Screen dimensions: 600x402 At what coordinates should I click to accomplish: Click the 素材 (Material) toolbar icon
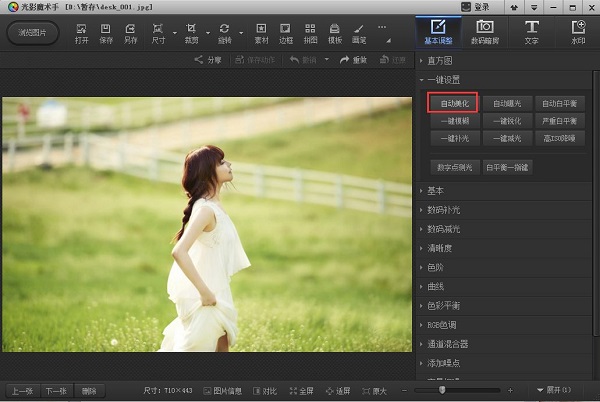[262, 31]
